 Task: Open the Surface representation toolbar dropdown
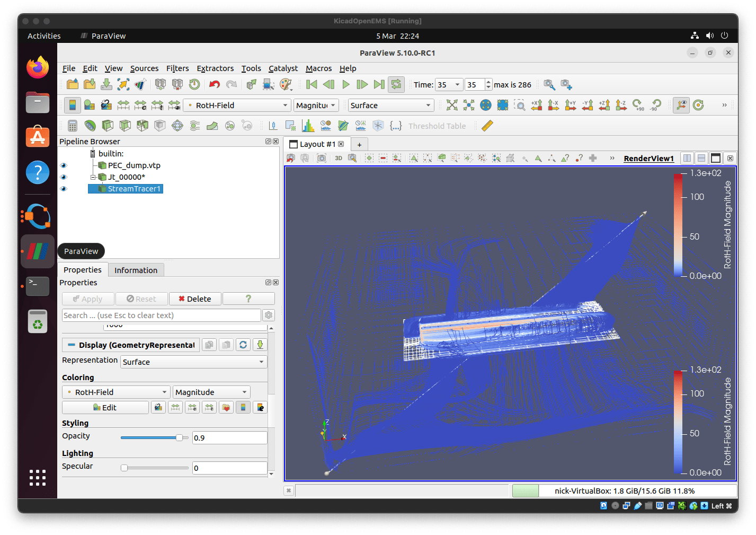(391, 105)
